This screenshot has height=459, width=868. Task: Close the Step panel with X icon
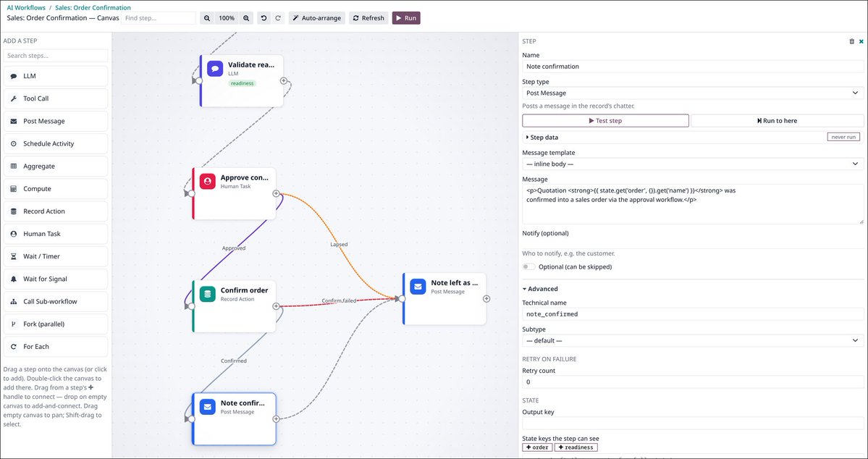click(x=861, y=41)
